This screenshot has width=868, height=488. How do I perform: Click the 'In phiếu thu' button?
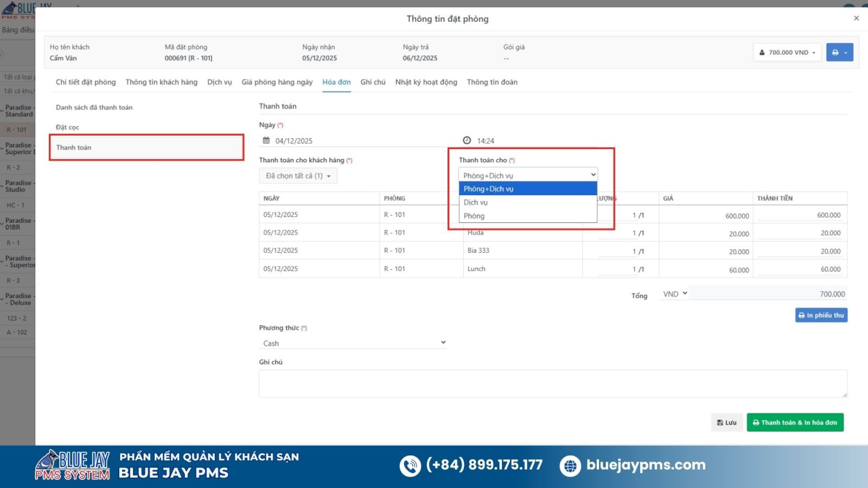pos(821,315)
